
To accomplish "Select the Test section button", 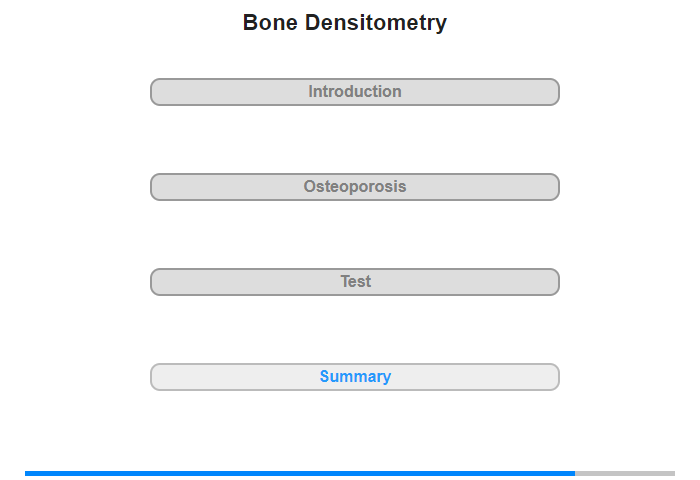I will 355,282.
